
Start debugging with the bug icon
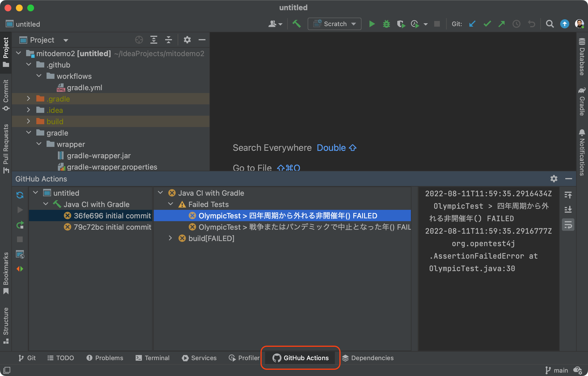[387, 24]
